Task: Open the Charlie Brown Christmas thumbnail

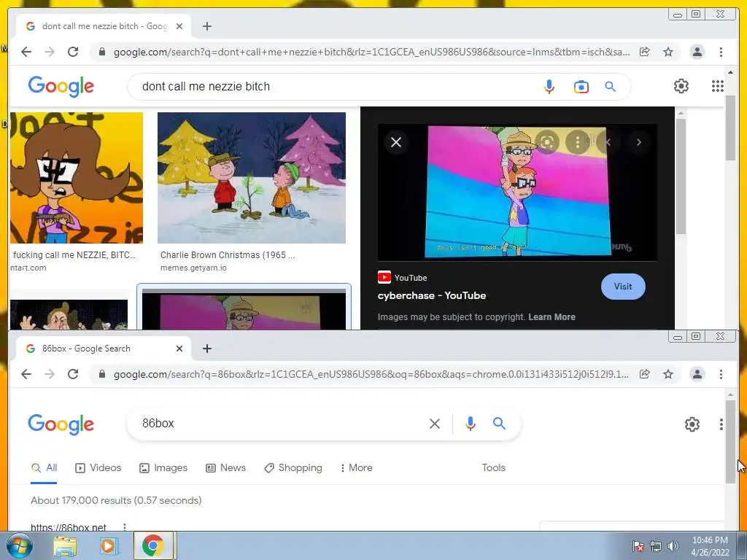Action: click(x=252, y=178)
